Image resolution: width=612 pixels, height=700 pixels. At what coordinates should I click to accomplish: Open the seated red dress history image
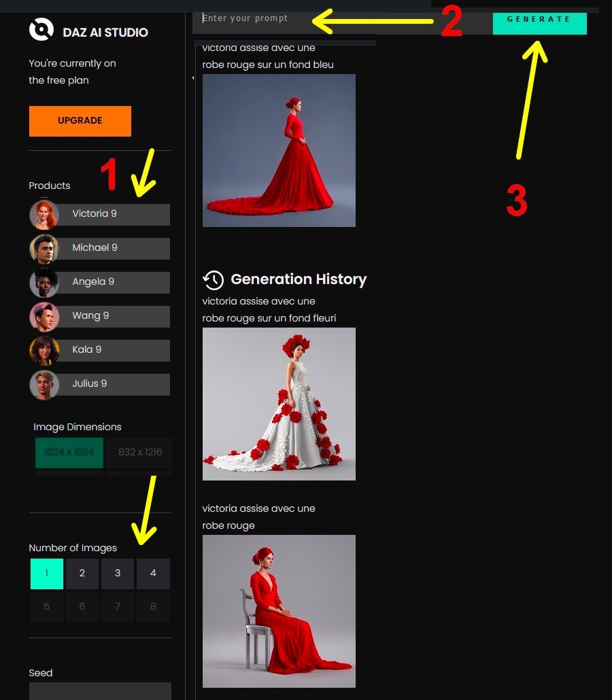point(279,611)
